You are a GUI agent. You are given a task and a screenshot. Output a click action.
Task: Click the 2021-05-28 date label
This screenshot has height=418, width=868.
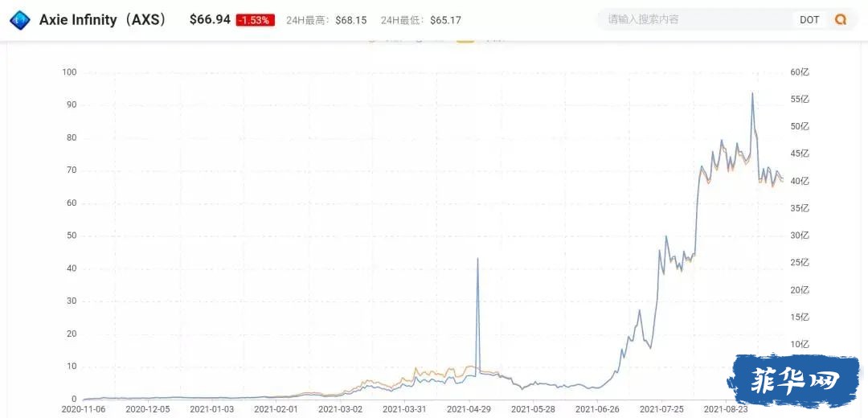click(x=533, y=410)
